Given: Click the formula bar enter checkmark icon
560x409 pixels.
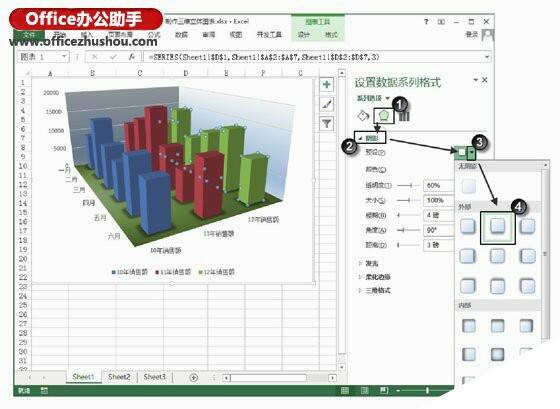Looking at the screenshot, I should click(113, 57).
